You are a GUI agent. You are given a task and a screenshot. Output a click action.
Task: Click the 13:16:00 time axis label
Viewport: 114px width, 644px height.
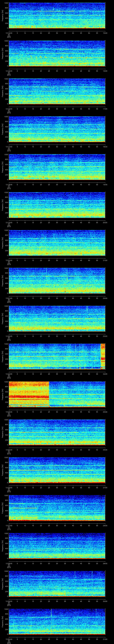pos(9,109)
